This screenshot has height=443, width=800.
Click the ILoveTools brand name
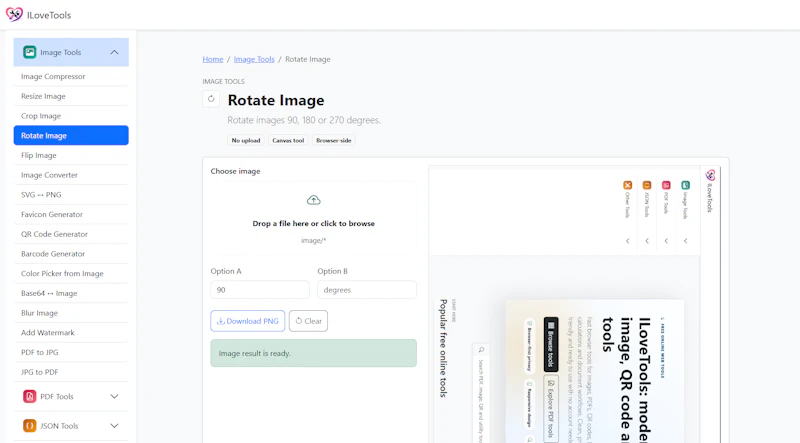tap(49, 15)
